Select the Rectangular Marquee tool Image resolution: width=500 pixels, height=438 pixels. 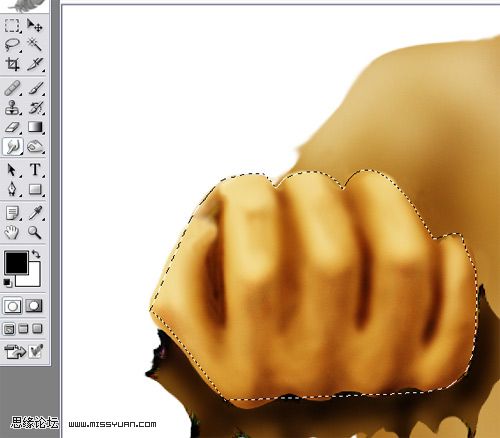point(12,25)
